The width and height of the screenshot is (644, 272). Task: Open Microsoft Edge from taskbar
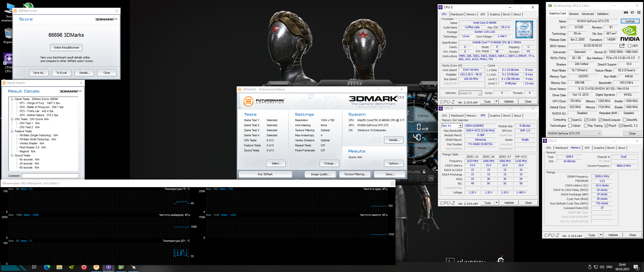point(47,267)
